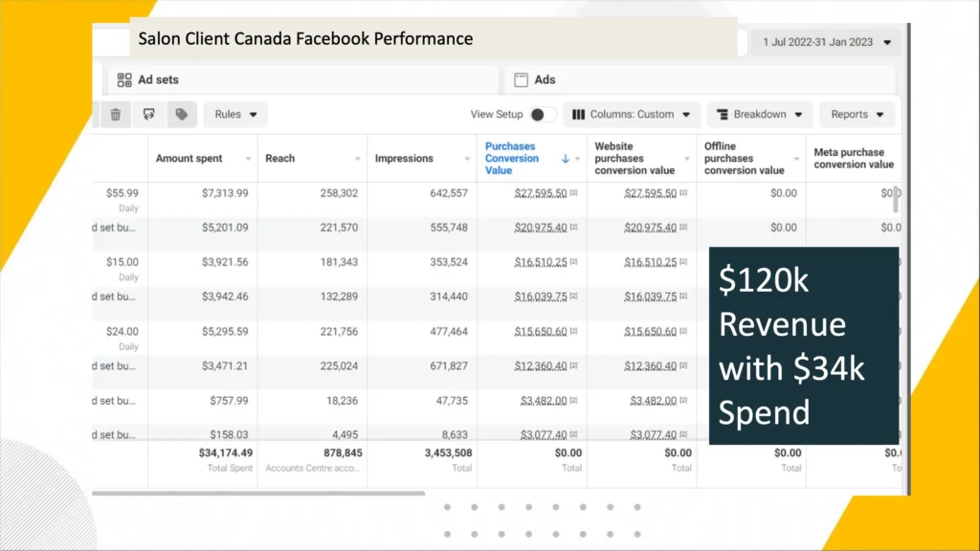Viewport: 980px width, 551px height.
Task: Click the sort arrow on Purchases Conversion Value
Action: click(x=566, y=159)
